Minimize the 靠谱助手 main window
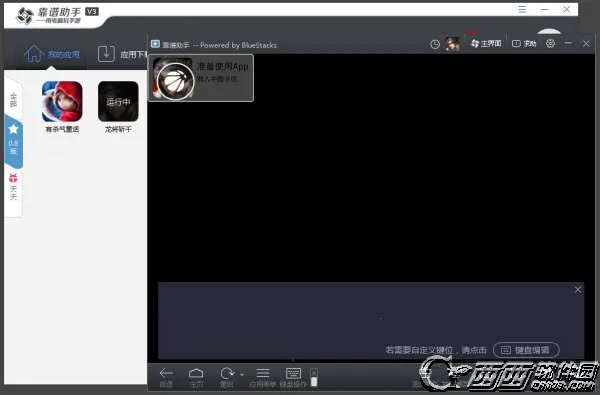Image resolution: width=600 pixels, height=395 pixels. (x=545, y=9)
